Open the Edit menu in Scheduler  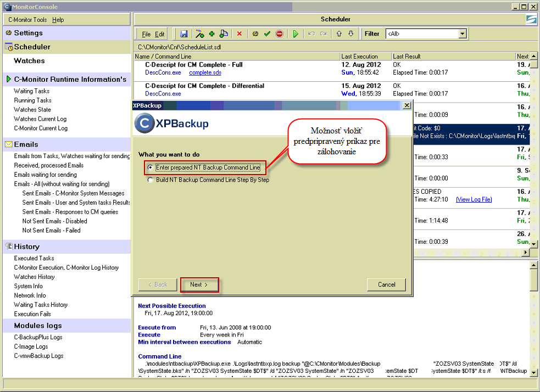tap(159, 34)
